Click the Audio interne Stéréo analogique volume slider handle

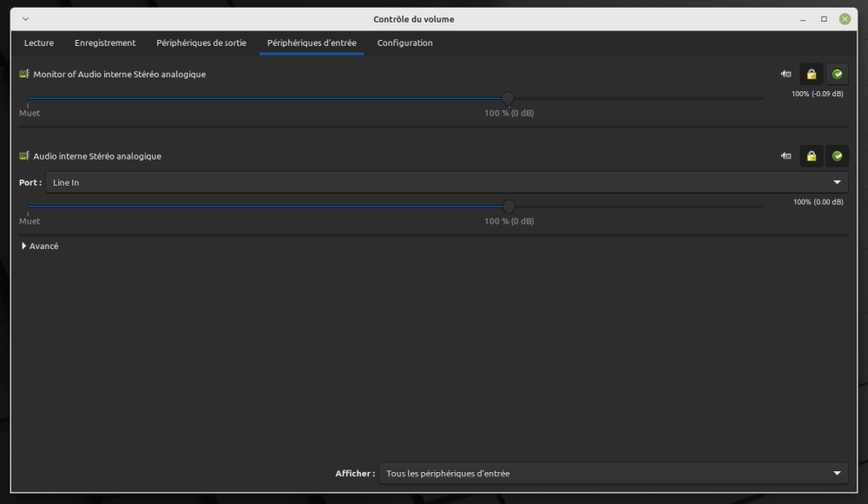point(509,207)
